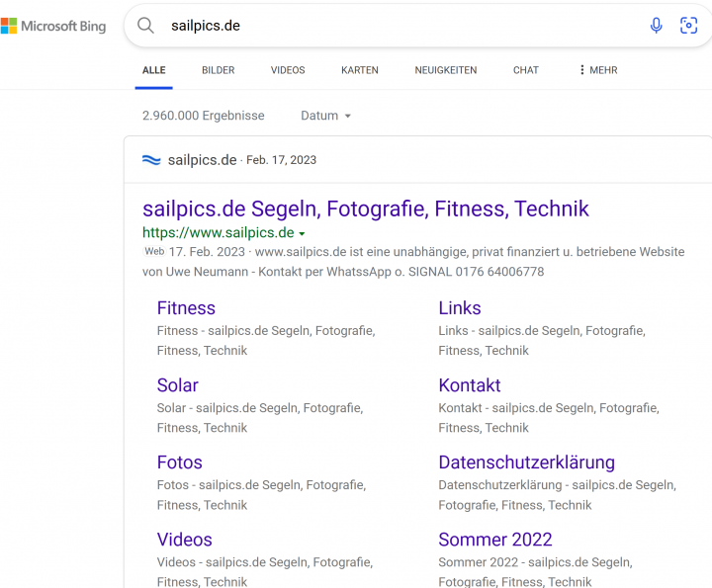The height and width of the screenshot is (588, 712).
Task: Click the sailpics.de header above result
Action: tap(202, 160)
